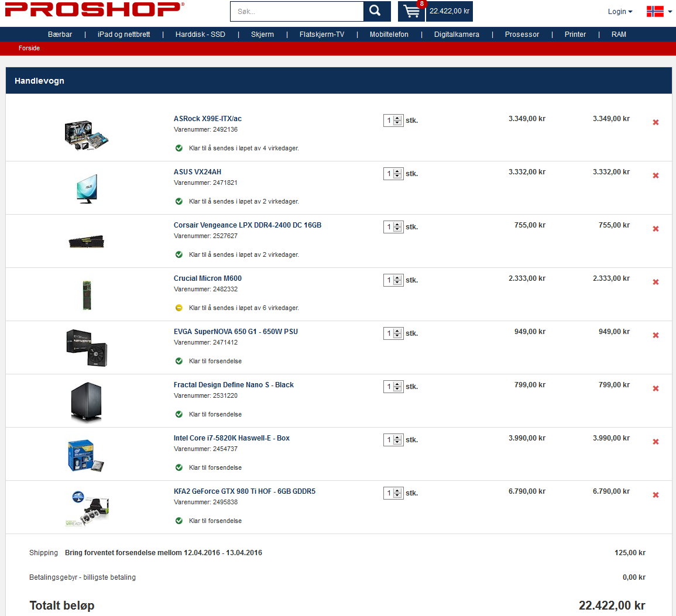676x616 pixels.
Task: Click the Proshop logo
Action: [94, 9]
